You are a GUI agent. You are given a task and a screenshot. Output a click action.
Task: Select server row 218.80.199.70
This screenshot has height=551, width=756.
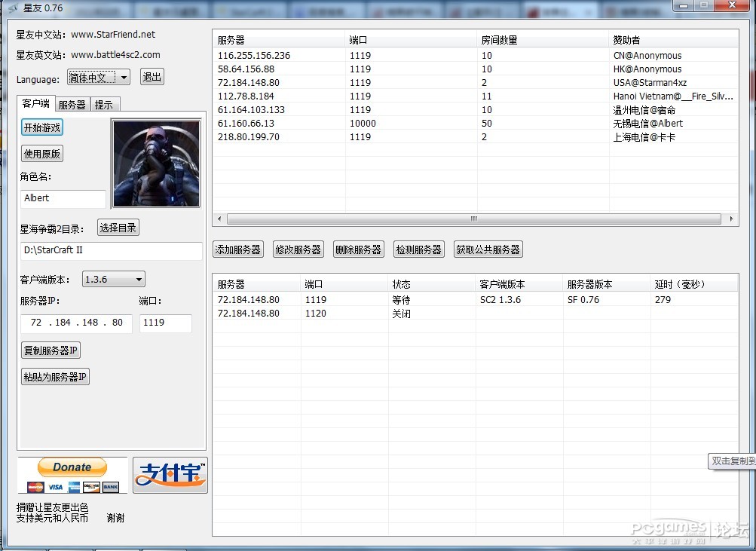(476, 137)
